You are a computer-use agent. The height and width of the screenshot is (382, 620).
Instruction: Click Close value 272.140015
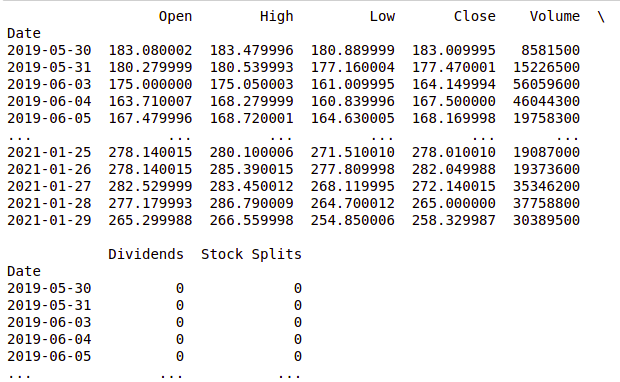(454, 186)
